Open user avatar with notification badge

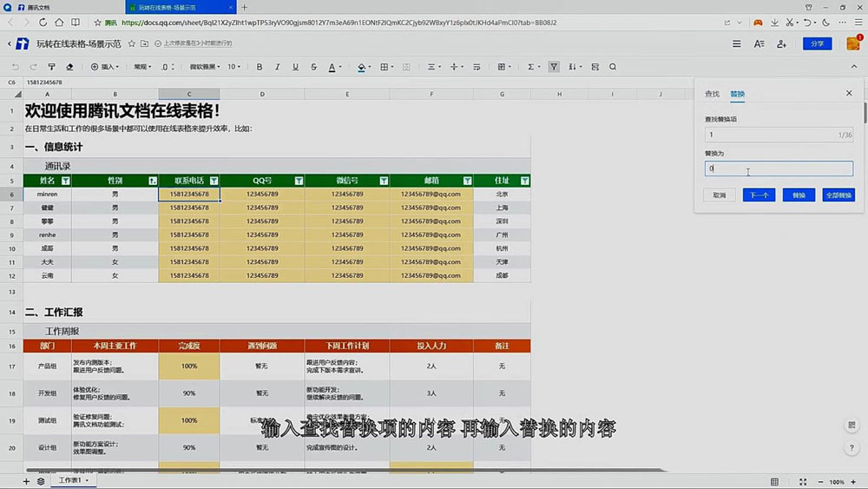853,43
